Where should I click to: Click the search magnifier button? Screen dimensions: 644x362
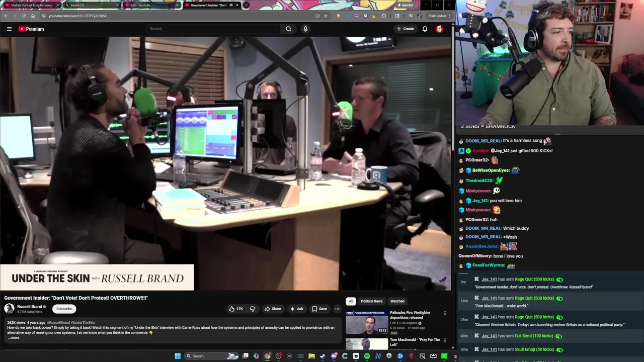(x=288, y=29)
